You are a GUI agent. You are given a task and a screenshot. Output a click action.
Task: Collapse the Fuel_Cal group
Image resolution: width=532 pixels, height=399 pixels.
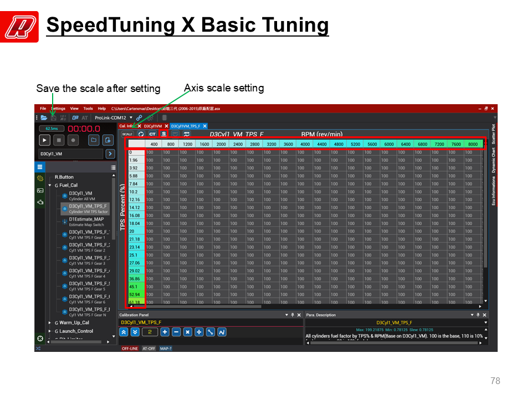[x=50, y=185]
